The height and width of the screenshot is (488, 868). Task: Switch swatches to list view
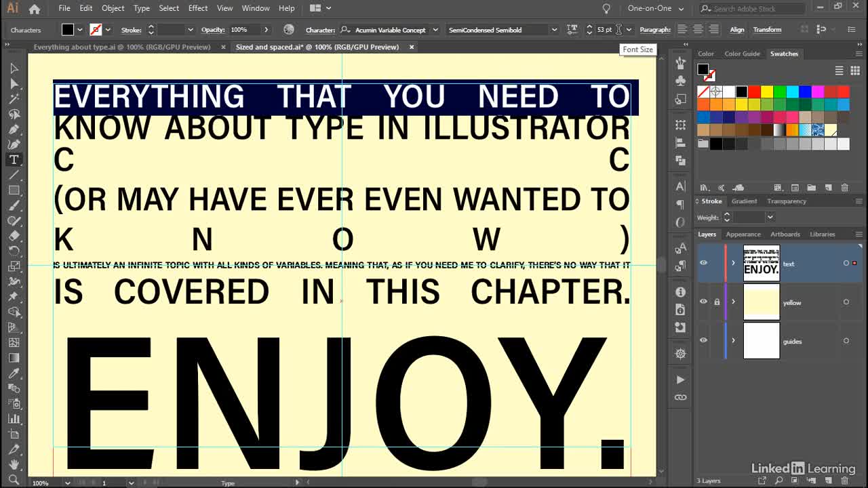coord(839,70)
